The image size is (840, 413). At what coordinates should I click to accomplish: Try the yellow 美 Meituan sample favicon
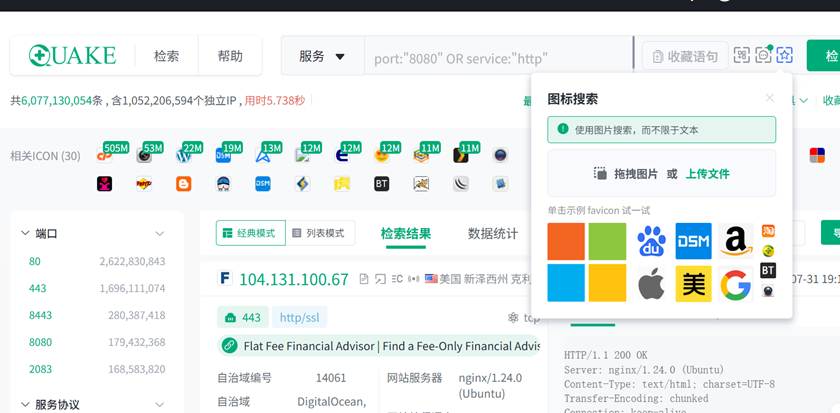694,283
